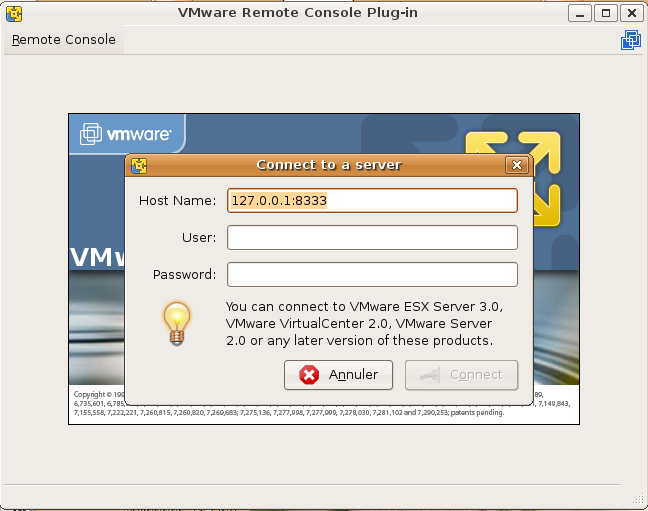
Task: Click the VMware fullscreen icon at top right
Action: [631, 40]
